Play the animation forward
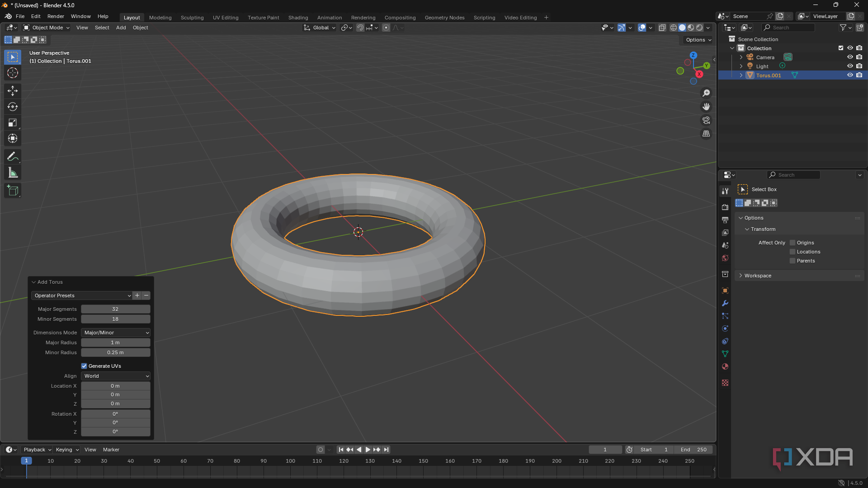868x488 pixels. click(368, 450)
